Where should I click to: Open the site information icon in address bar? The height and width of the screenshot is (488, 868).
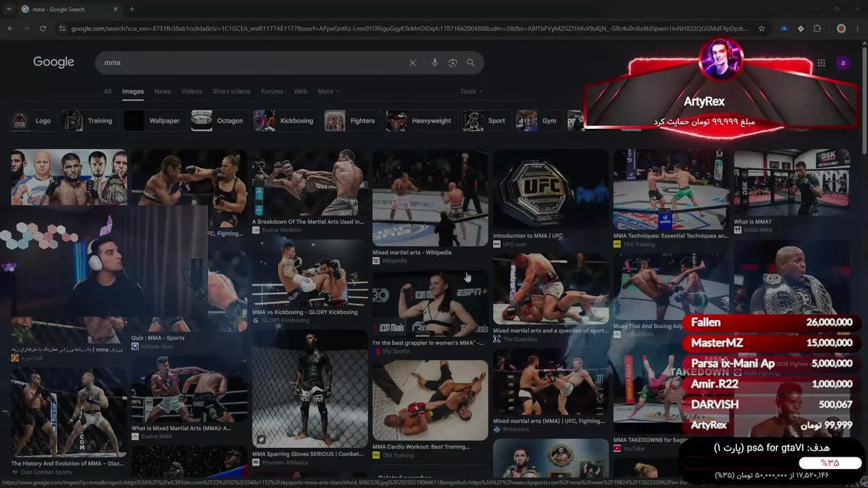[62, 28]
